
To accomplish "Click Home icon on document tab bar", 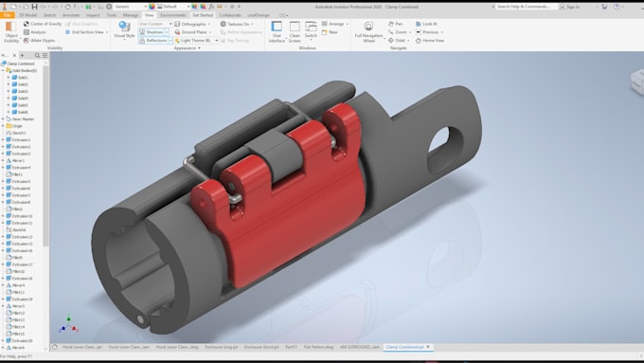I will click(55, 347).
